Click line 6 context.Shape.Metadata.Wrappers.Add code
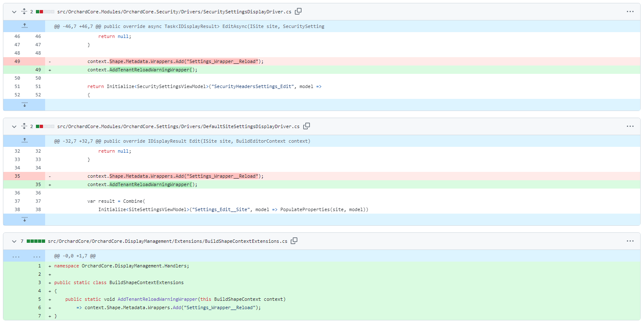 coord(169,307)
